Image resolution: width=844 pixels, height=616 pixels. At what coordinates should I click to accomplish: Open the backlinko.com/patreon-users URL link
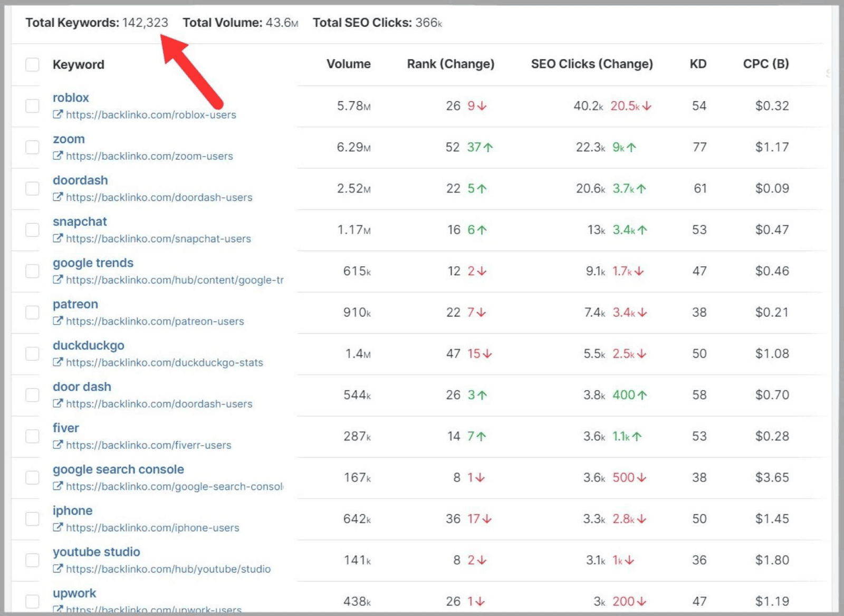155,321
